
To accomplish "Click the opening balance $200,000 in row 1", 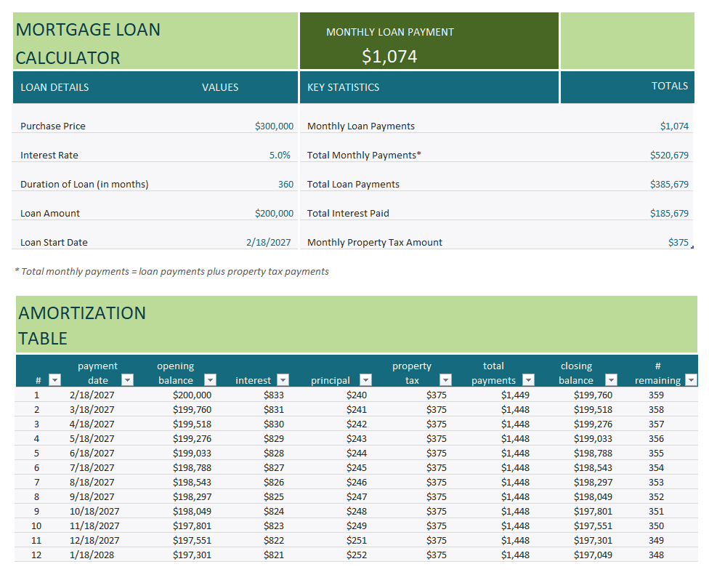I will pos(193,395).
